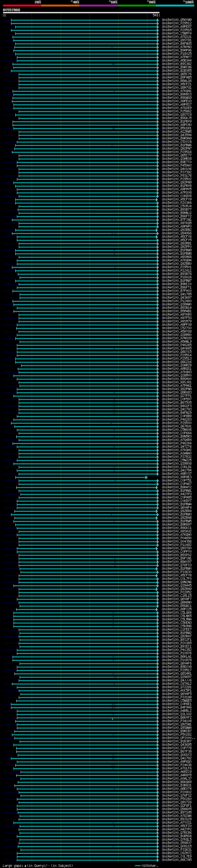Select hit label UniRef100_B9H4Y2
This screenshot has height=868, width=197.
tap(177, 487)
